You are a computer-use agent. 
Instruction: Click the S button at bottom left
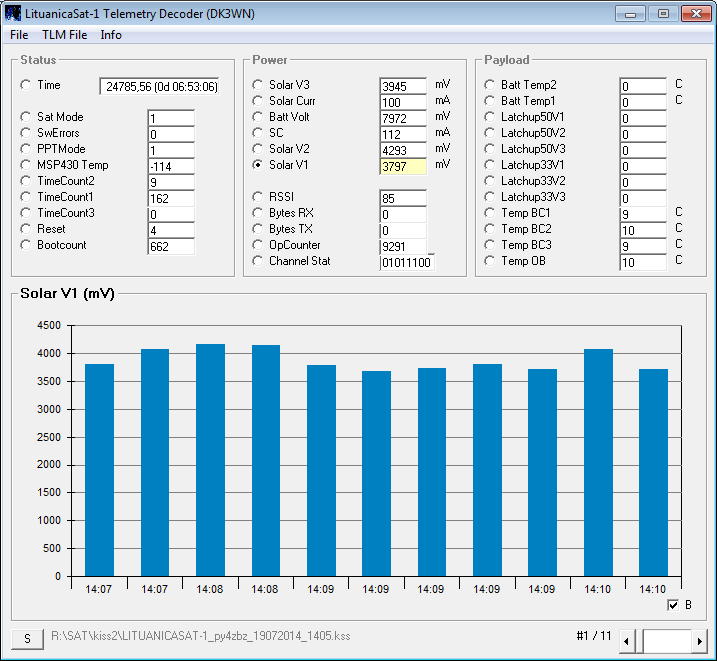[27, 639]
